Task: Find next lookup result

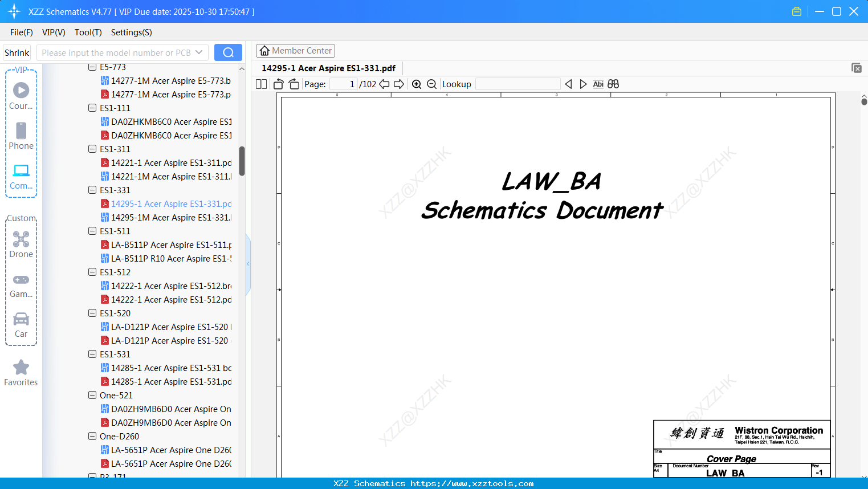Action: point(583,84)
